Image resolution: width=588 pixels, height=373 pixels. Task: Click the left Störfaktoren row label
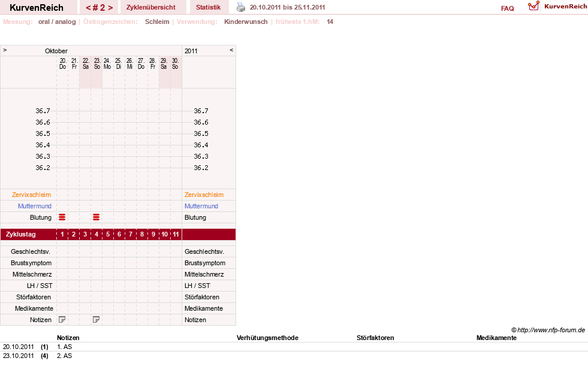click(x=34, y=297)
